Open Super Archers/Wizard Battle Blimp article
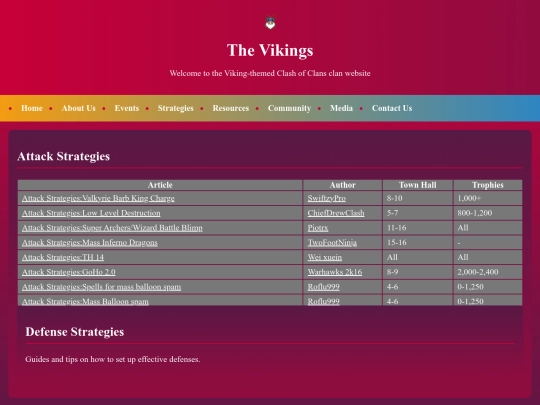Viewport: 540px width, 405px height. tap(112, 228)
